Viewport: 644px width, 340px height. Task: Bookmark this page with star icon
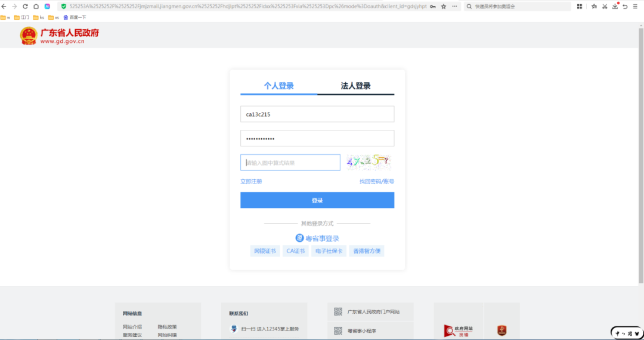(443, 6)
